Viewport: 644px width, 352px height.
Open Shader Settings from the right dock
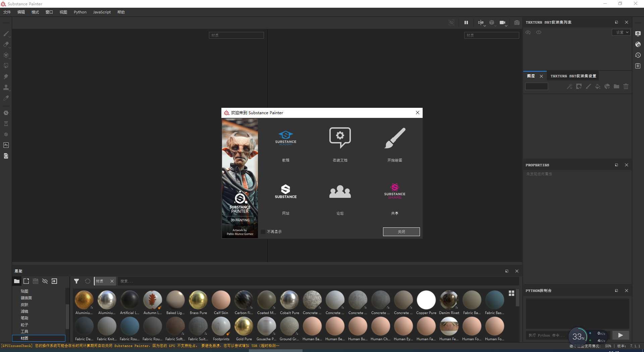(638, 44)
